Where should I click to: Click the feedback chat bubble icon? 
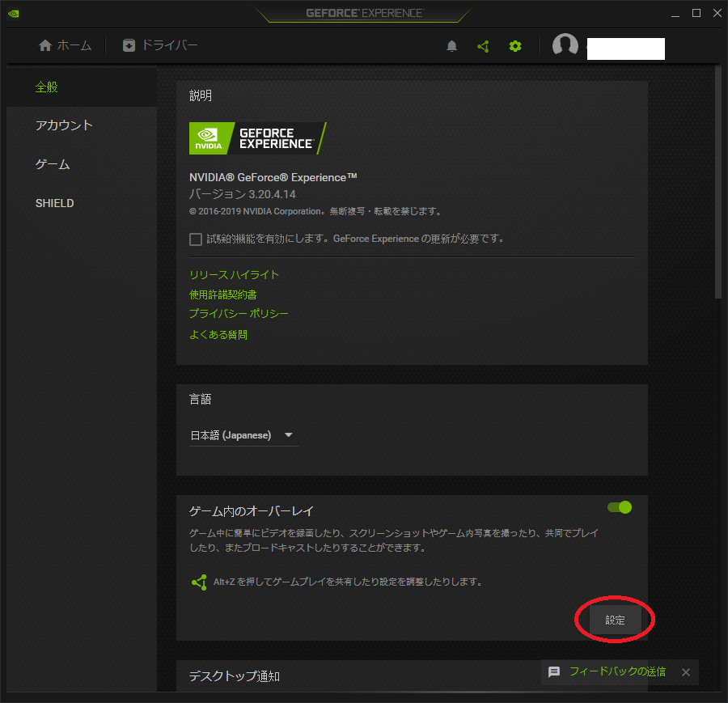click(x=554, y=671)
